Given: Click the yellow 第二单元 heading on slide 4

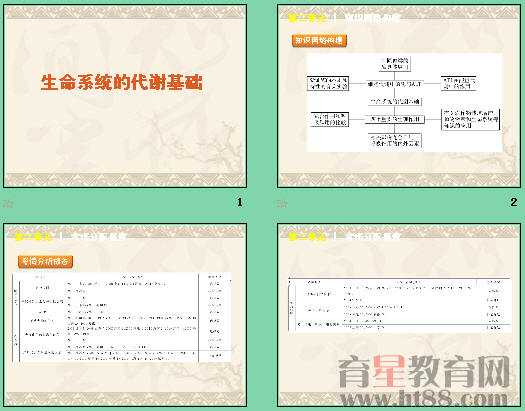Looking at the screenshot, I should (x=307, y=237).
